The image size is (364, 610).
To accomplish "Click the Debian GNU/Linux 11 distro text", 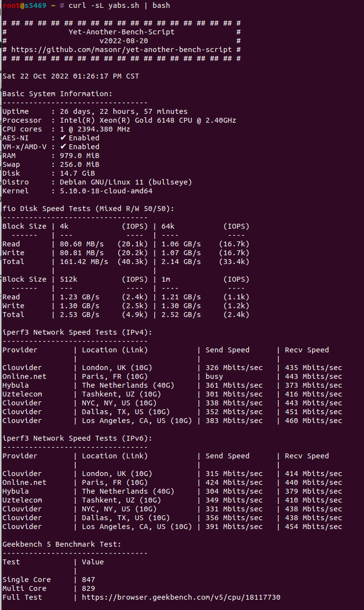I will [x=126, y=182].
